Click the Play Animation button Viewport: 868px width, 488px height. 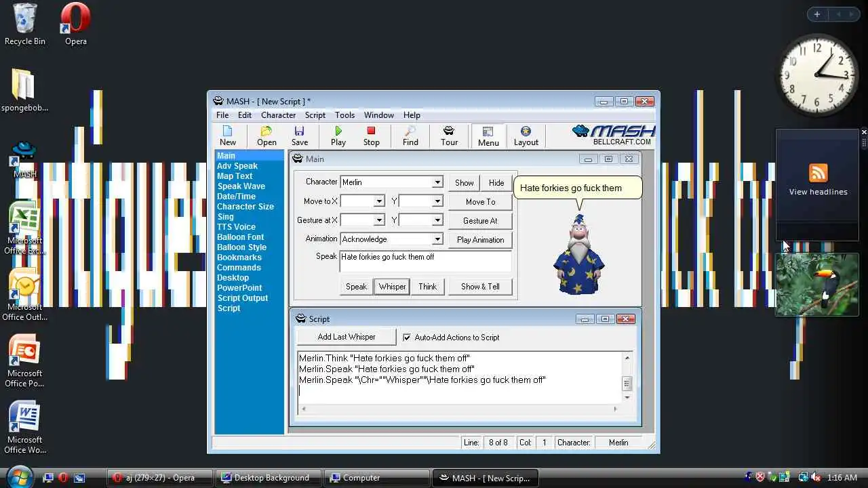coord(480,240)
